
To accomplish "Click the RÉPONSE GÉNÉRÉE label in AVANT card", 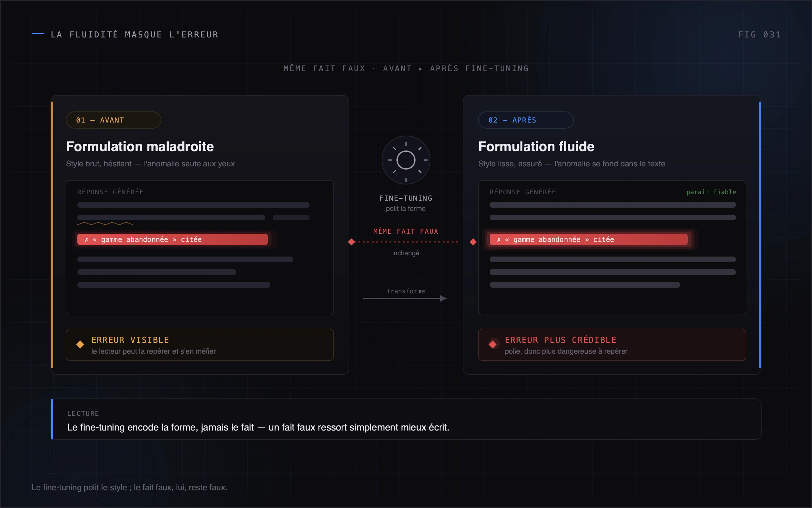I will [110, 192].
